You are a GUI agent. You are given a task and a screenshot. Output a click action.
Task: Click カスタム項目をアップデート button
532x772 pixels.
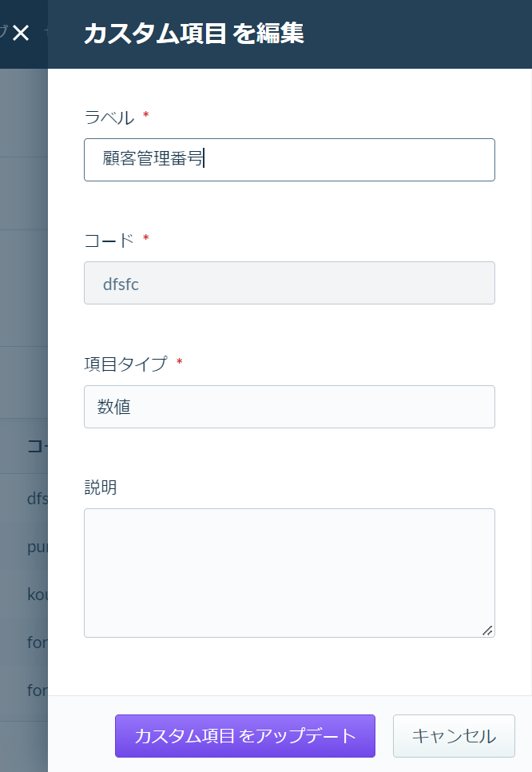pyautogui.click(x=245, y=736)
